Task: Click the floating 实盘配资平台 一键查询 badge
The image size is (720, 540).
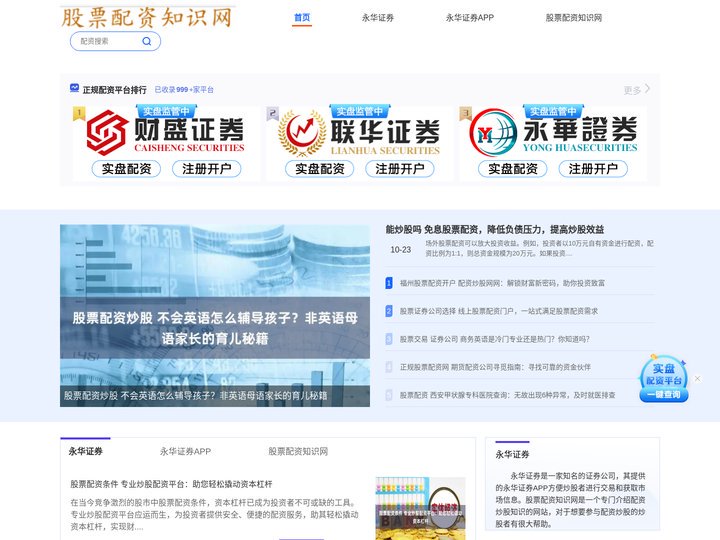Action: pyautogui.click(x=664, y=378)
